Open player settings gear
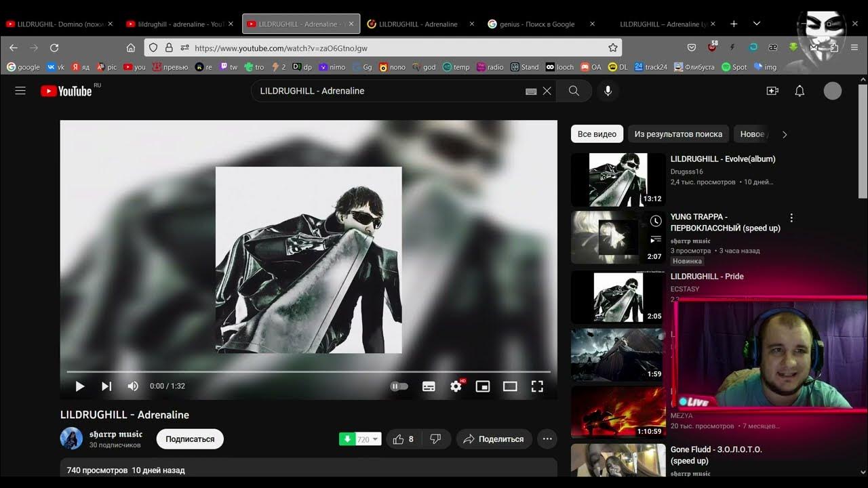Screen dimensions: 868x488 click(456, 386)
